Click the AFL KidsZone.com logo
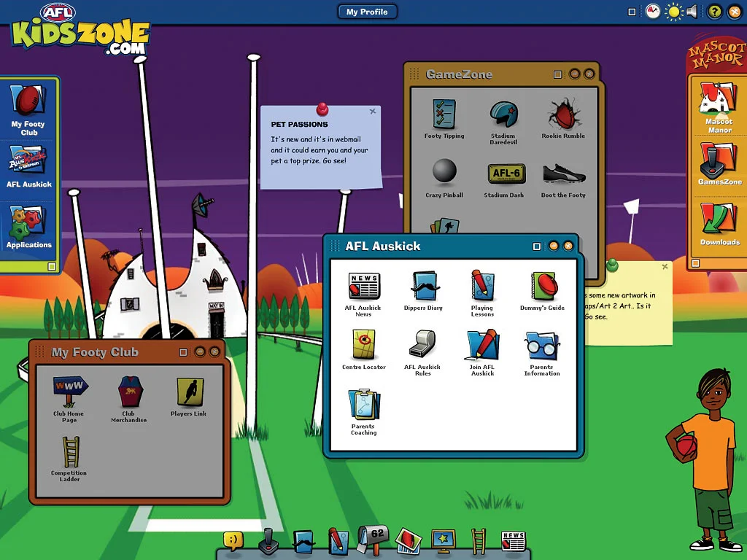The image size is (747, 560). coord(80,29)
